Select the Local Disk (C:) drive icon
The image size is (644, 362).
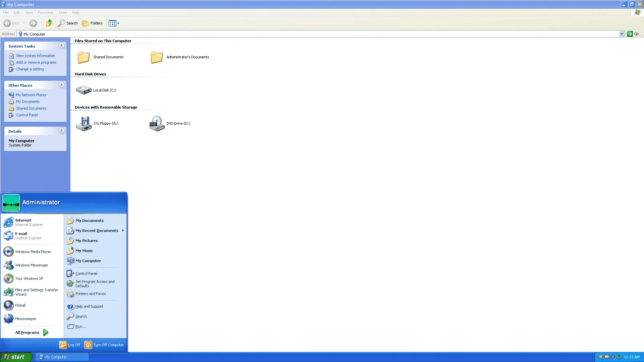click(84, 90)
